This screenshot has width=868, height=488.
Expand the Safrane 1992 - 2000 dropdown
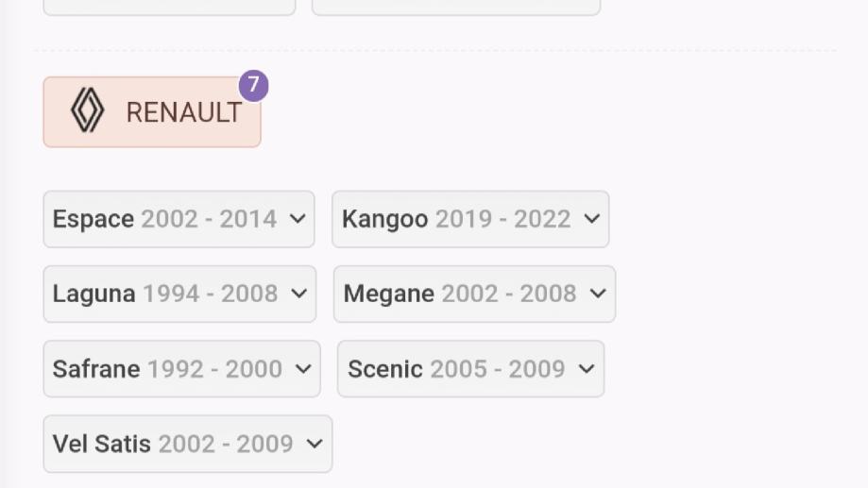(181, 368)
